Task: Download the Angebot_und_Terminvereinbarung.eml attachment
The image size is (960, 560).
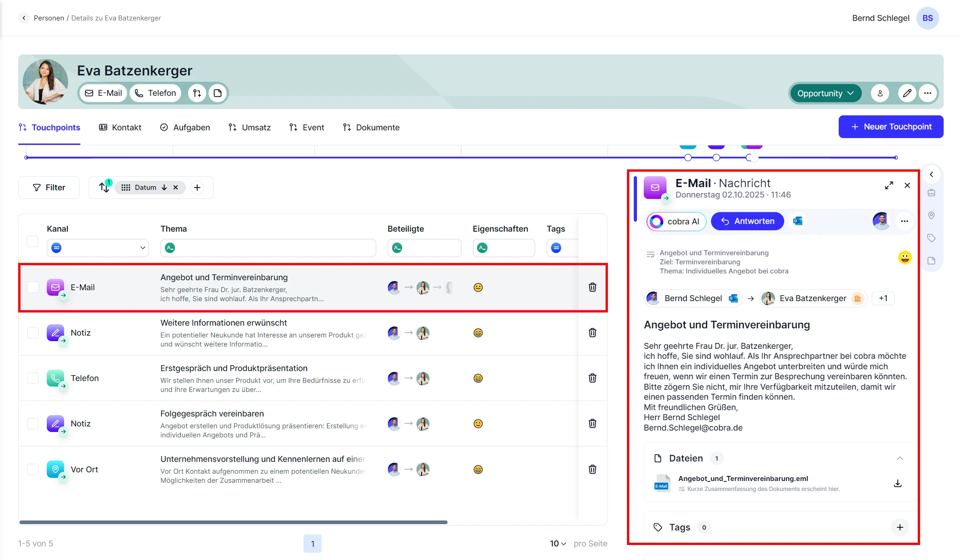Action: pyautogui.click(x=898, y=483)
